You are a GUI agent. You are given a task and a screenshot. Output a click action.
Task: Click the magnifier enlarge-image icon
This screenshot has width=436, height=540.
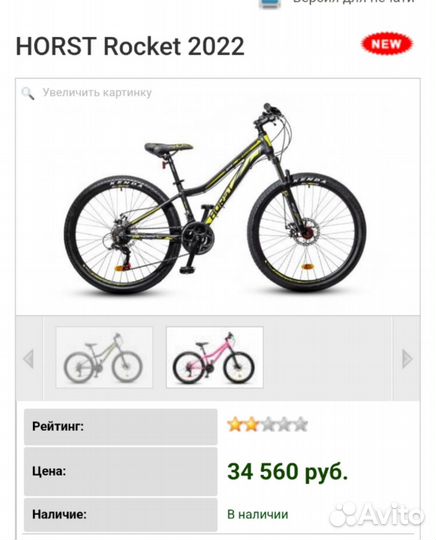(28, 93)
